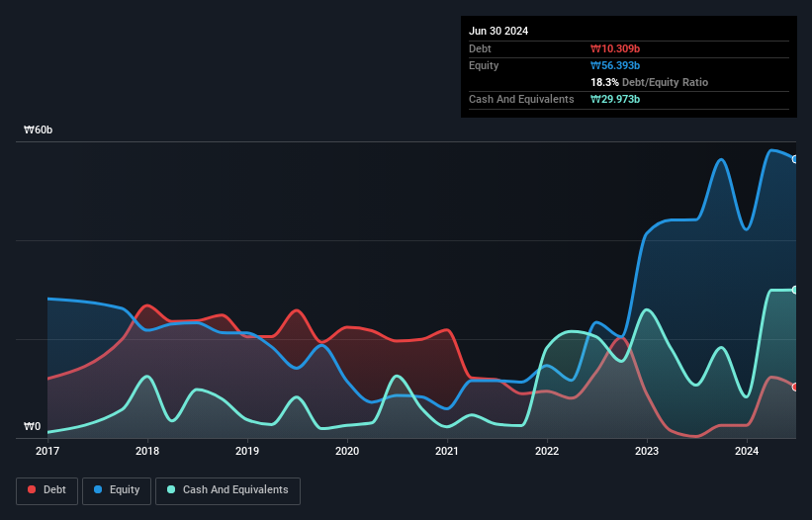Toggle the Debt legend series
The width and height of the screenshot is (812, 520).
point(46,490)
